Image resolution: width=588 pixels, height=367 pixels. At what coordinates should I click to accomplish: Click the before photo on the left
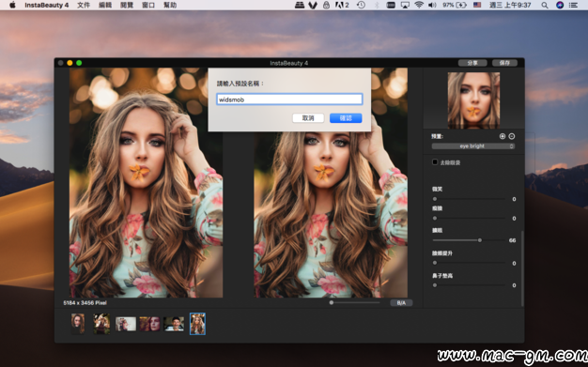[x=146, y=183]
